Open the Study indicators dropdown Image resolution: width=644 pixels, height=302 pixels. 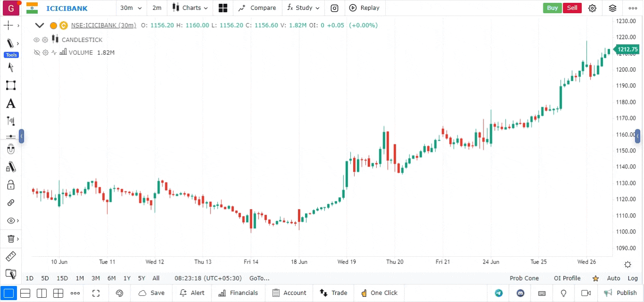pos(303,8)
